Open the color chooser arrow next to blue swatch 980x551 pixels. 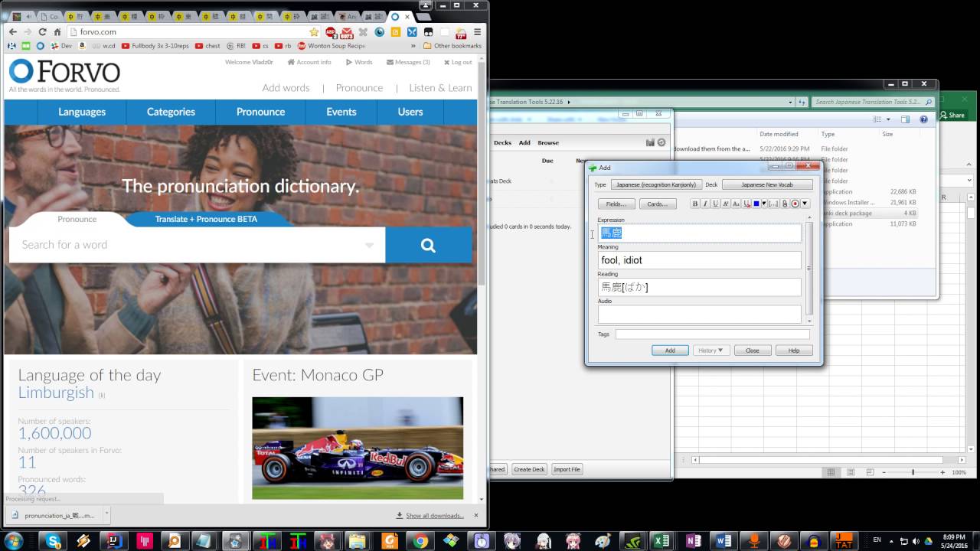(763, 204)
